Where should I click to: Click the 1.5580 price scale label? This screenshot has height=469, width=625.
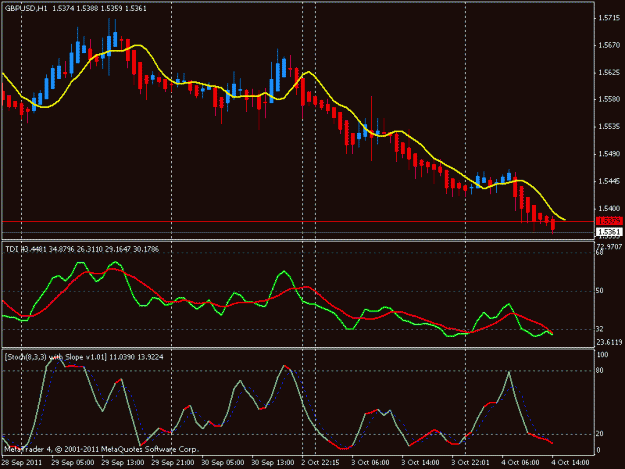click(609, 99)
